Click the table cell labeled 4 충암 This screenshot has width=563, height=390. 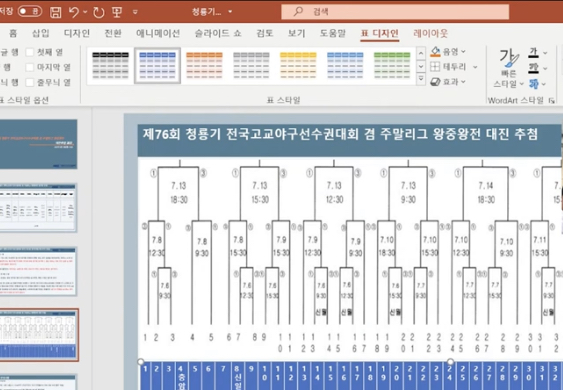[181, 376]
